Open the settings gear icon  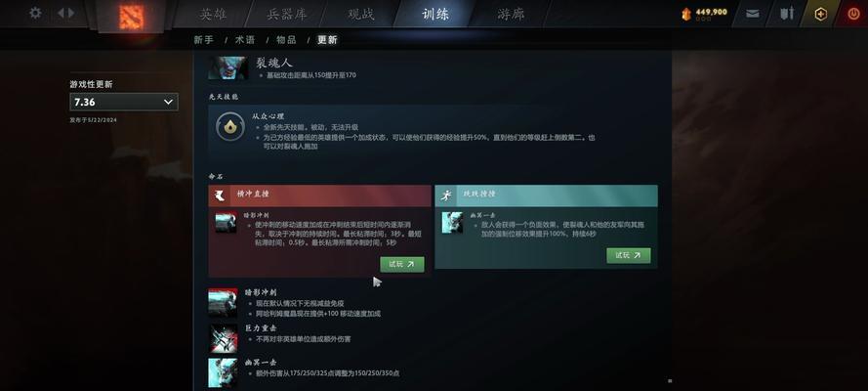(35, 13)
